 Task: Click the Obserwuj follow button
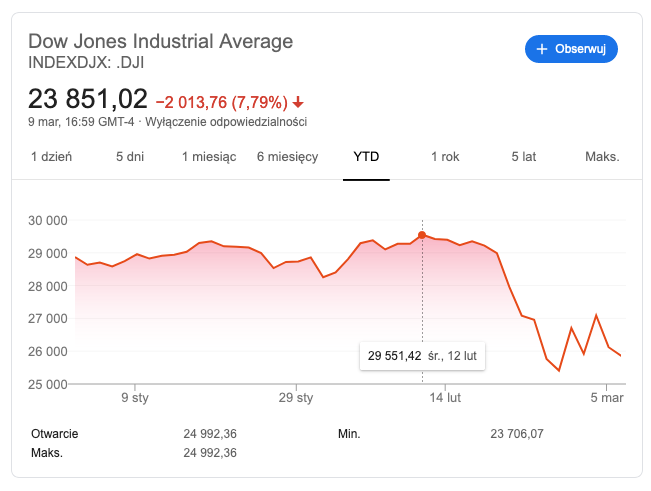coord(571,49)
